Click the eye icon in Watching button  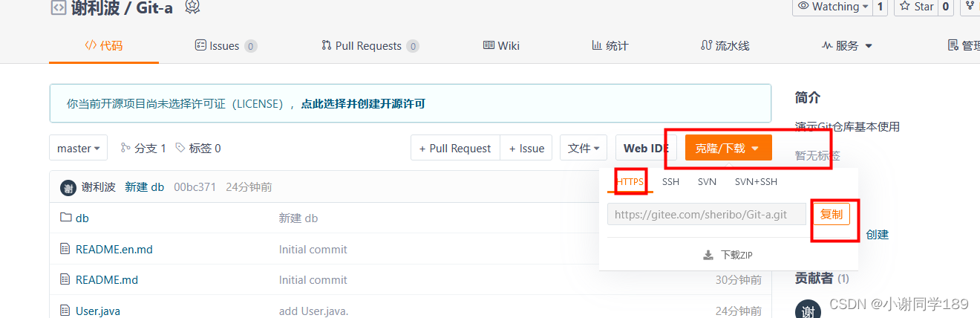coord(803,7)
